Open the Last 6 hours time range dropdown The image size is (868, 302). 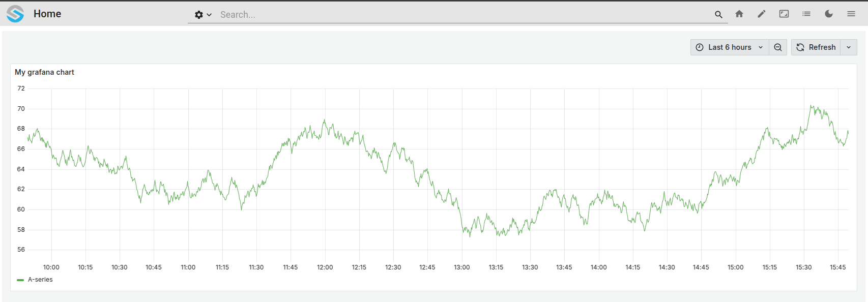730,47
